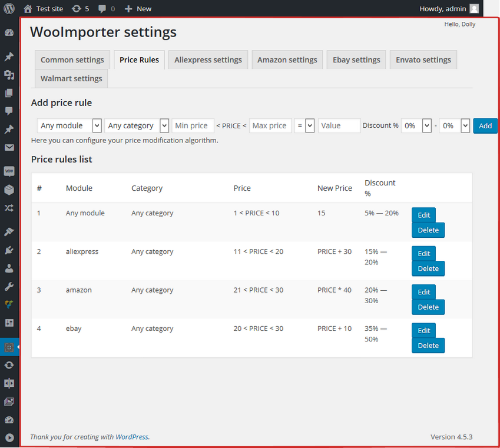This screenshot has height=448, width=500.
Task: Go to the Amazon settings tab
Action: [287, 59]
